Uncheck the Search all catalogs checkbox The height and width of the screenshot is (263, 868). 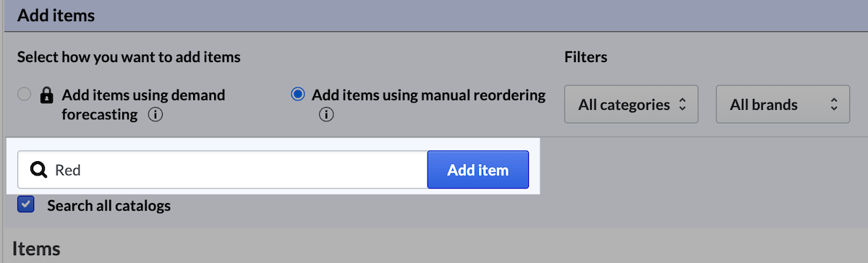(26, 204)
